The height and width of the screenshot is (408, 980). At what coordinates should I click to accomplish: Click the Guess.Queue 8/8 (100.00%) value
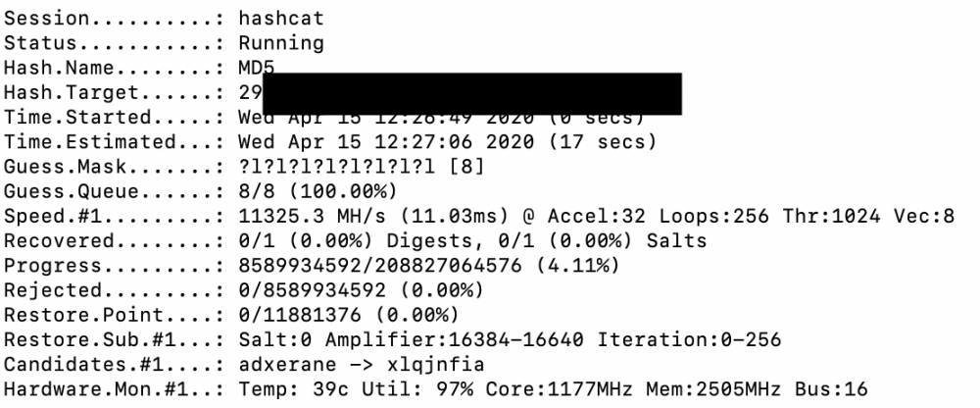point(318,191)
